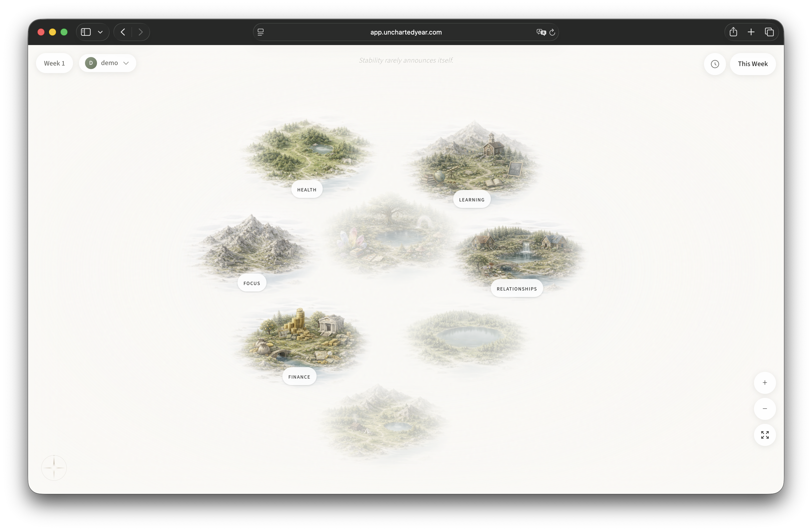Open the HEALTH island
This screenshot has height=531, width=812.
306,189
